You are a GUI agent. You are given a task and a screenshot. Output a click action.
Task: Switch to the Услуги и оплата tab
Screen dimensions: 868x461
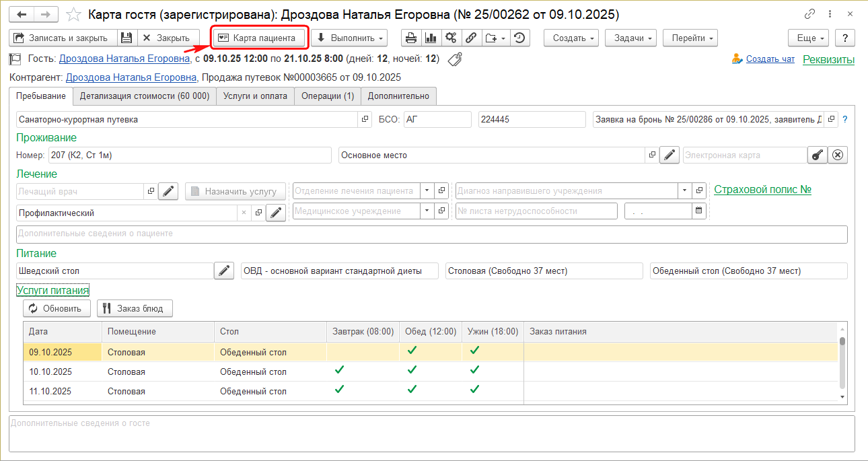tap(255, 96)
